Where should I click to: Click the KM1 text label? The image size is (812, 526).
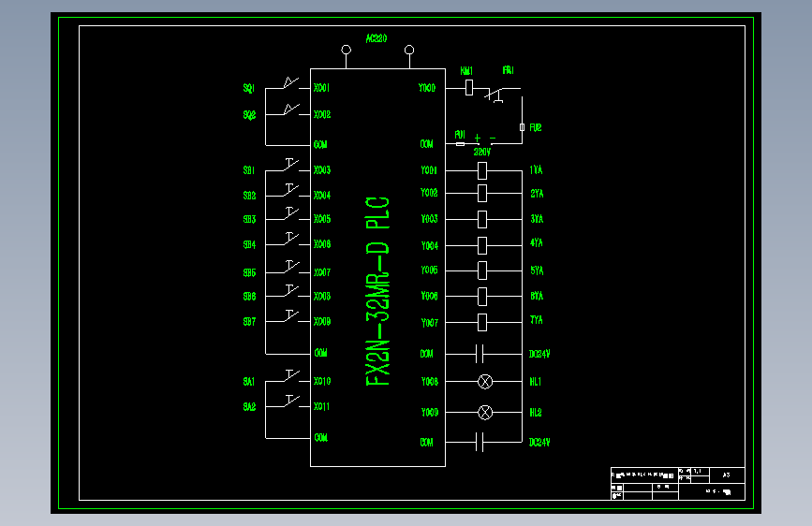coord(466,70)
